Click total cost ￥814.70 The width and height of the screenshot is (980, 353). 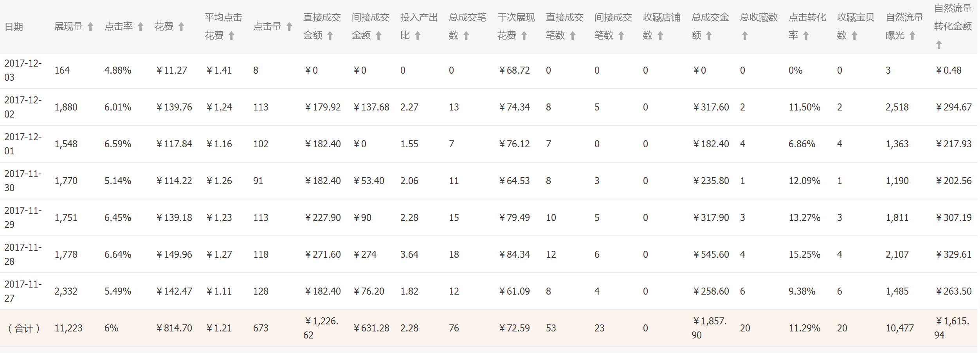(174, 328)
